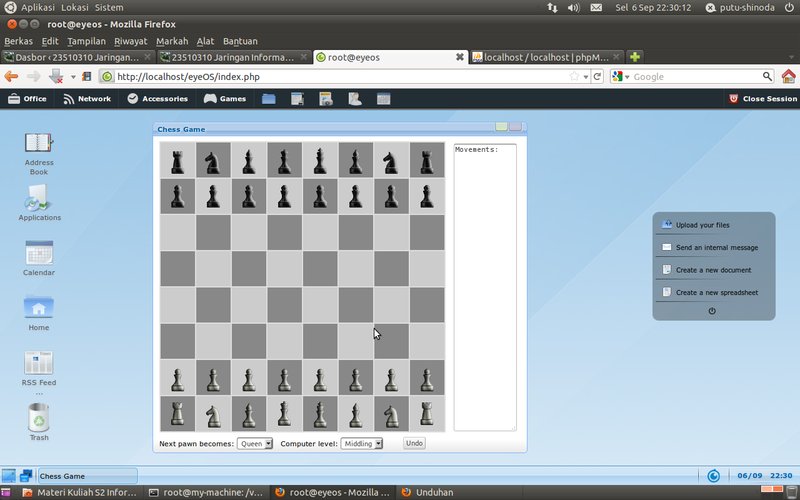Open a new Firefox tab
Image resolution: width=800 pixels, height=500 pixels.
635,57
